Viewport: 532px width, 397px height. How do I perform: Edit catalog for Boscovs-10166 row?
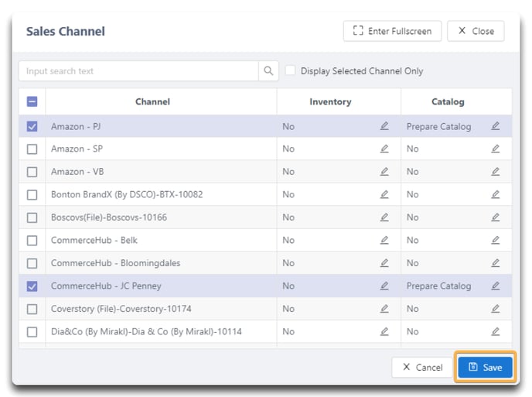(x=496, y=217)
